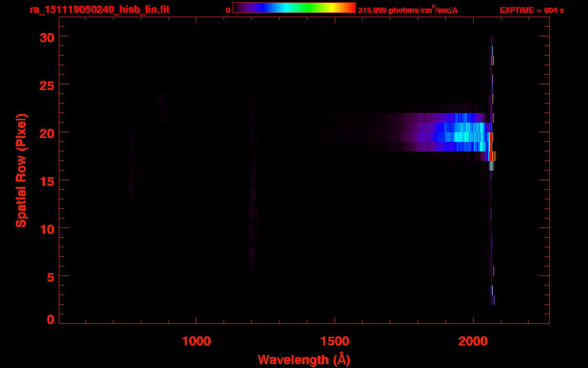
Task: Click the faint vertical emission line near 1200 Å
Action: pos(252,184)
